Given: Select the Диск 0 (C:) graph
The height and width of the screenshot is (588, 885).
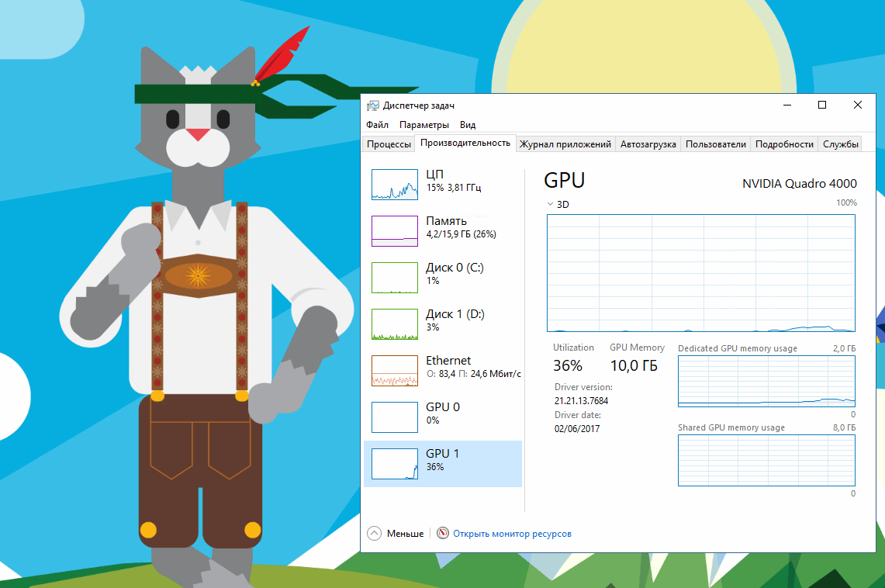Looking at the screenshot, I should click(x=395, y=278).
